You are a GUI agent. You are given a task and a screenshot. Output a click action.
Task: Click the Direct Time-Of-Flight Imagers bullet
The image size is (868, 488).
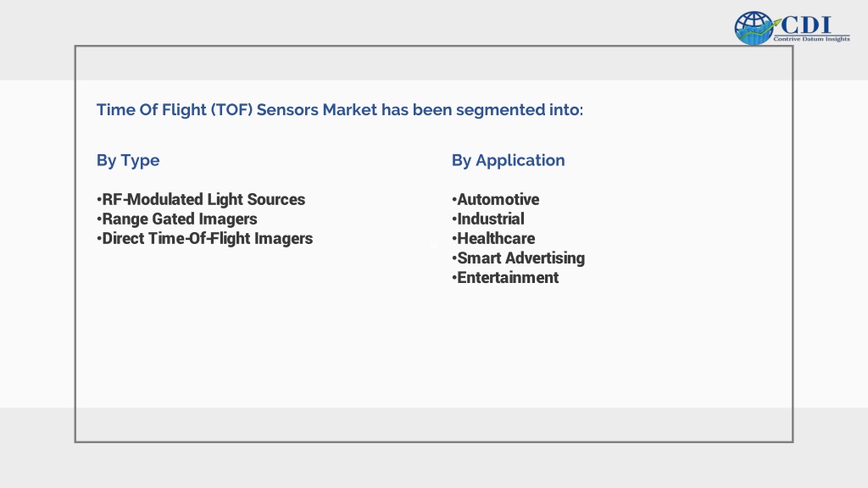tap(205, 238)
